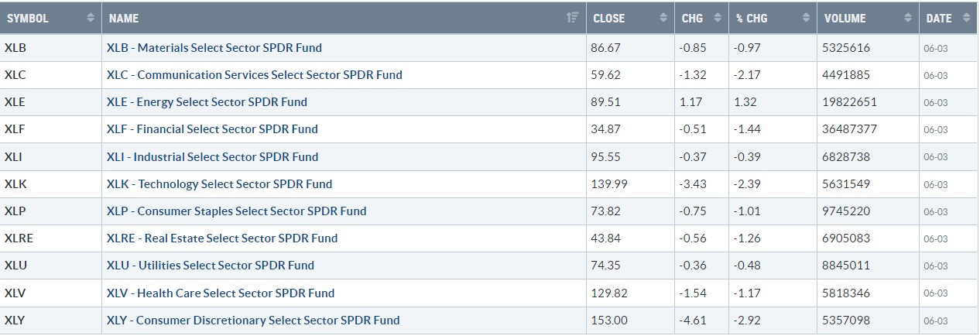Sort by CLOSE column arrows
The height and width of the screenshot is (336, 980).
pyautogui.click(x=663, y=18)
